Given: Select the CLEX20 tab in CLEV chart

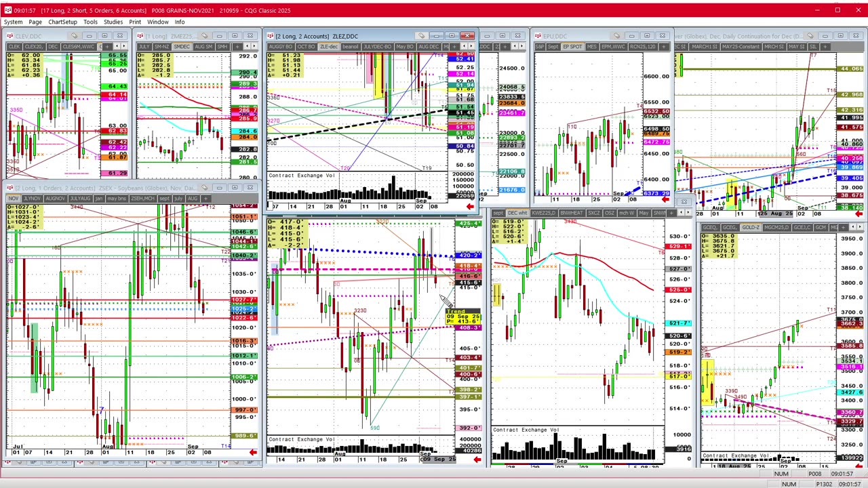Looking at the screenshot, I should pyautogui.click(x=34, y=46).
